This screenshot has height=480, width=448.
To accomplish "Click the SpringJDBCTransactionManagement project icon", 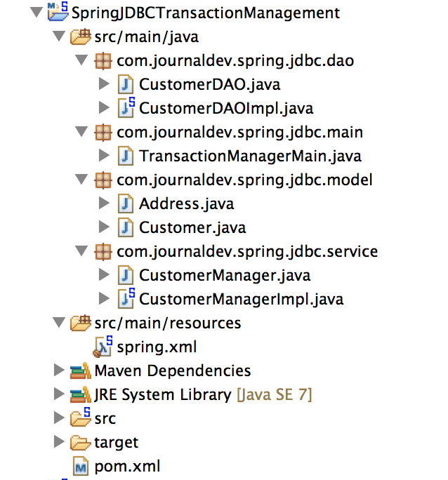I will click(58, 12).
